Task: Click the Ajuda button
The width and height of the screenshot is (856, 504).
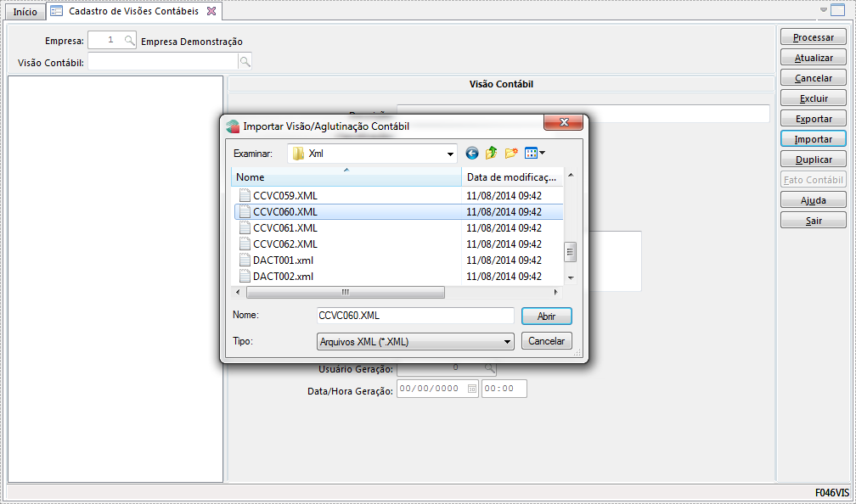Action: (x=814, y=200)
